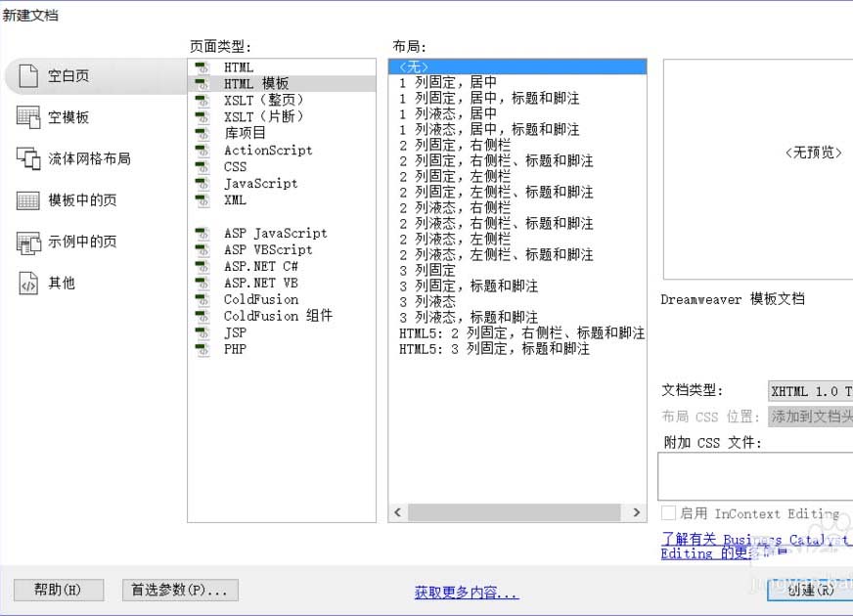Open the 文档类型 XHTML 1.0 dropdown
This screenshot has height=616, width=853.
tap(810, 391)
